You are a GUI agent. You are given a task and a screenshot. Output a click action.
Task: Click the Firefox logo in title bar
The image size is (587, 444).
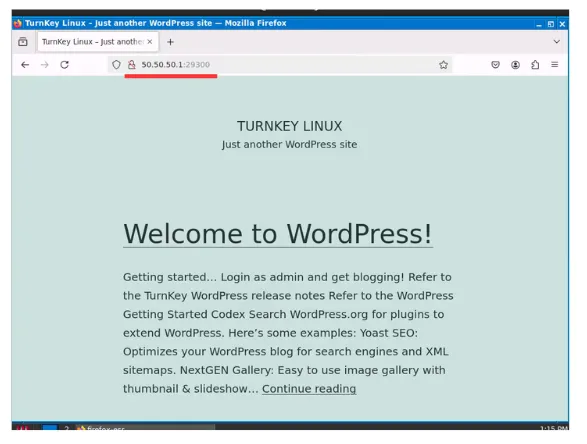18,23
